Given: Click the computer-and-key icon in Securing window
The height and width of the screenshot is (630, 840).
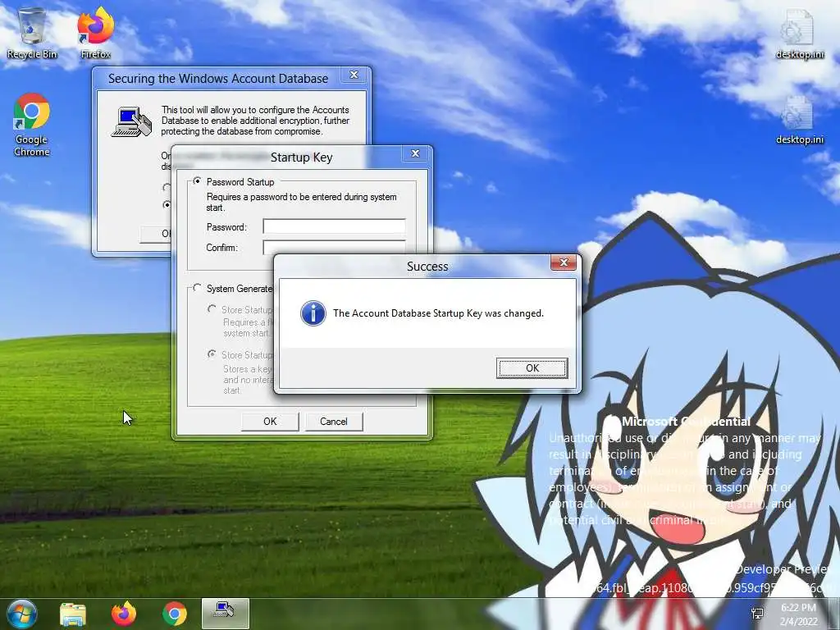Looking at the screenshot, I should [132, 122].
